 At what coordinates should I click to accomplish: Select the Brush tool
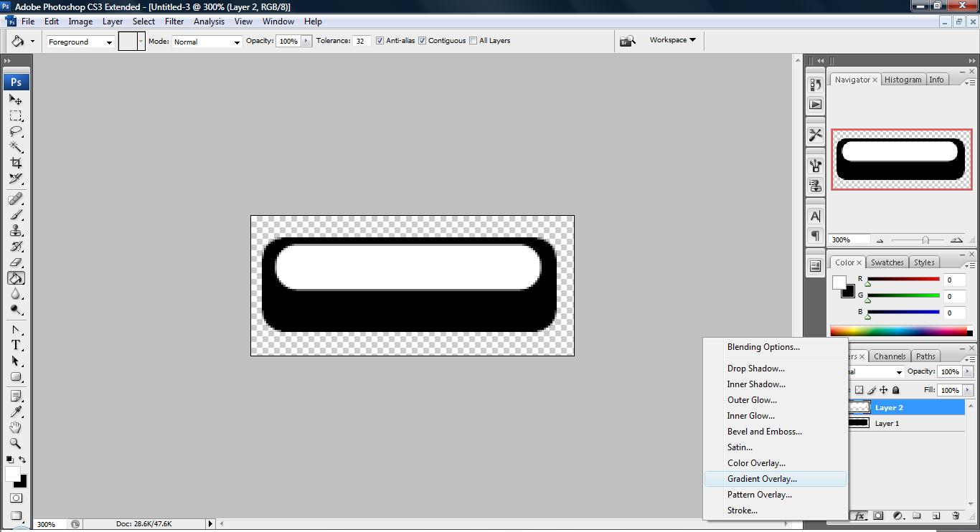pyautogui.click(x=16, y=214)
